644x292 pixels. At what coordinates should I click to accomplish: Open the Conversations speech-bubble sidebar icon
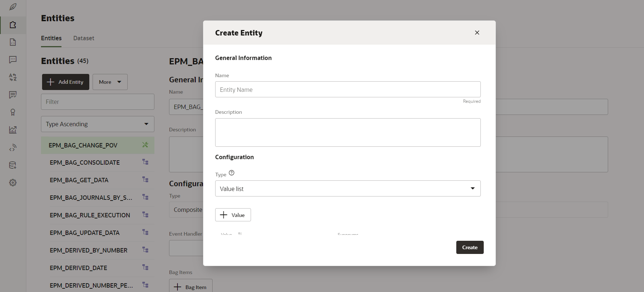(13, 60)
